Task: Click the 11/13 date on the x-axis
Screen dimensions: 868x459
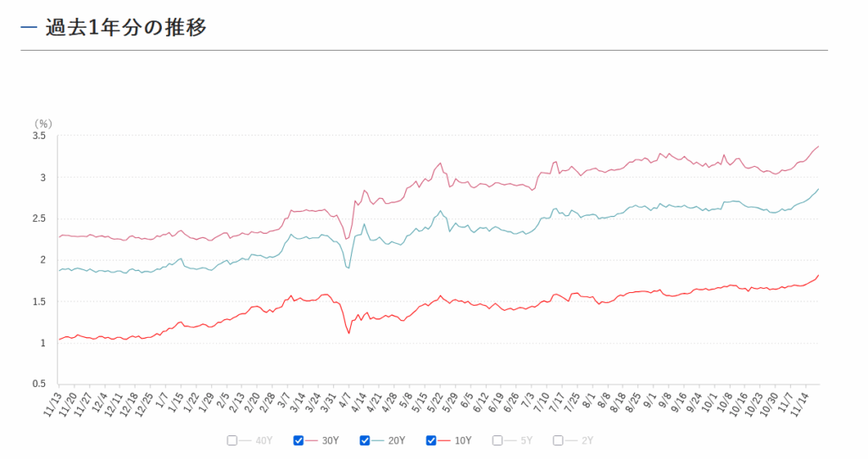Action: point(54,400)
